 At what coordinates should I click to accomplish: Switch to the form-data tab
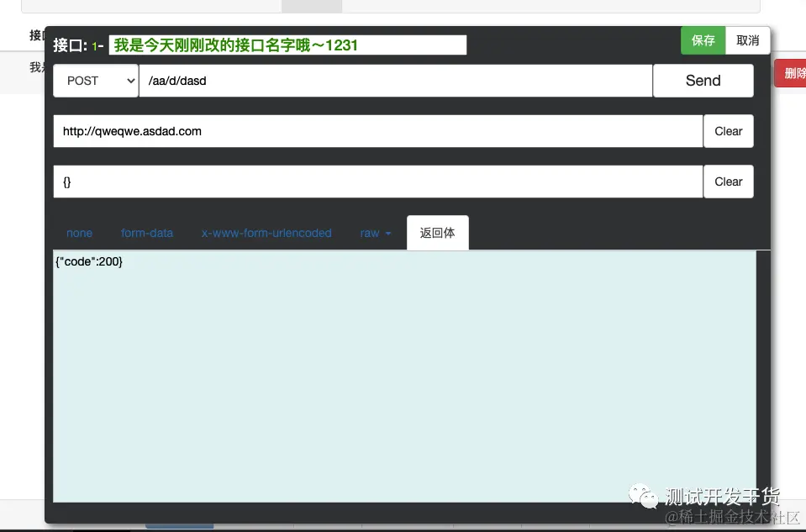click(x=147, y=233)
